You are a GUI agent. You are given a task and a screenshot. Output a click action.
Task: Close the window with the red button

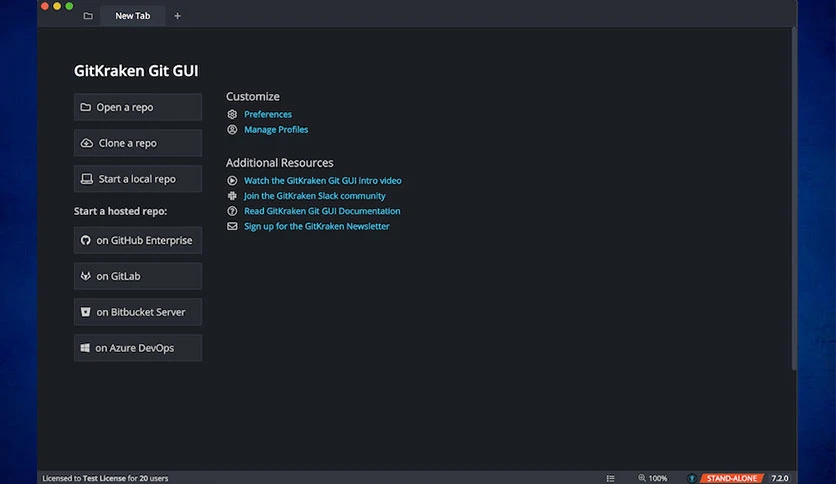(45, 6)
